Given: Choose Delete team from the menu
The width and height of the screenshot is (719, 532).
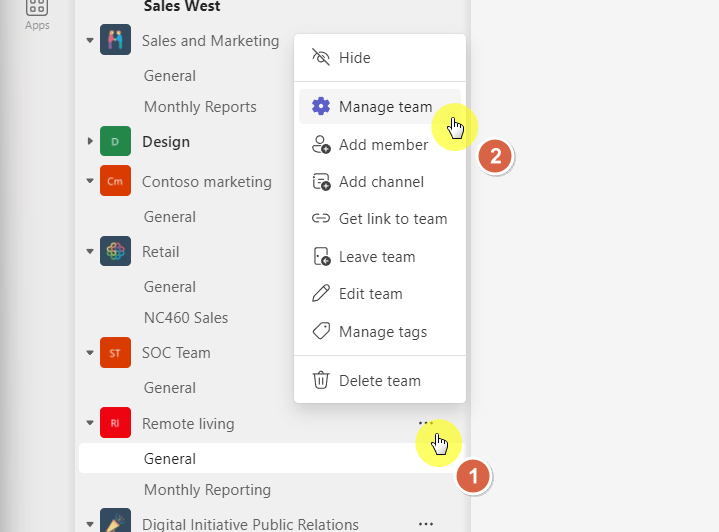Looking at the screenshot, I should click(x=380, y=381).
